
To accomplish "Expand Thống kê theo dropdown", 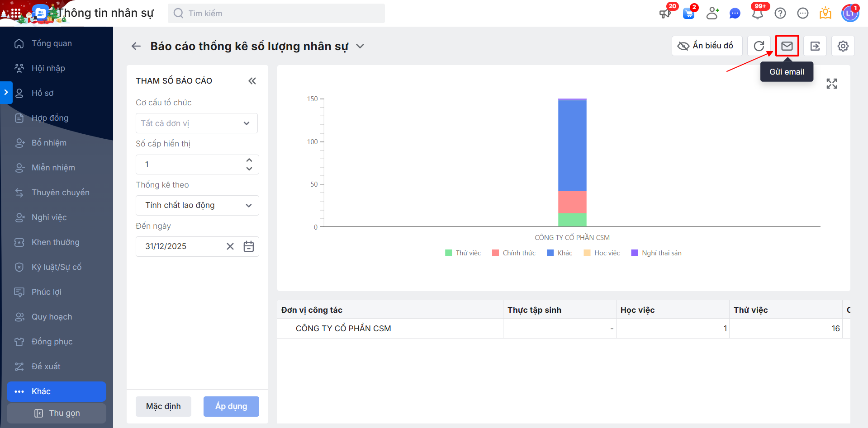I will click(197, 206).
